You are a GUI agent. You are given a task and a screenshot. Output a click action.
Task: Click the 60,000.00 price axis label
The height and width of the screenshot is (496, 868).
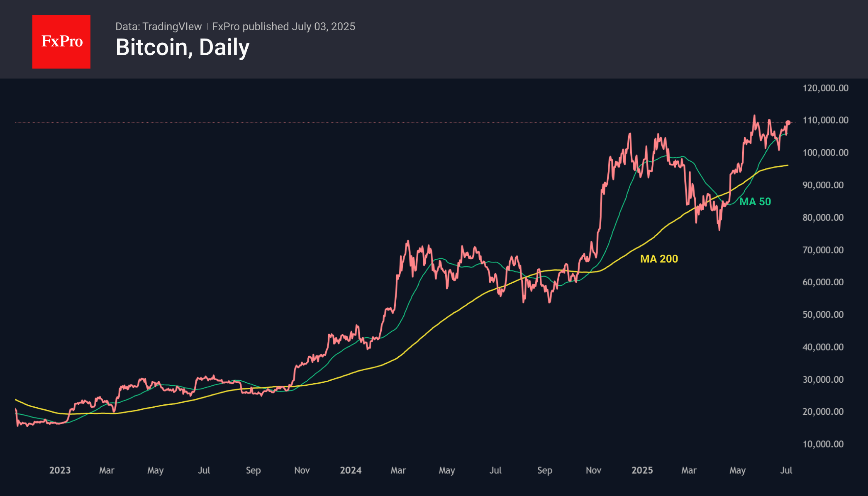[823, 282]
